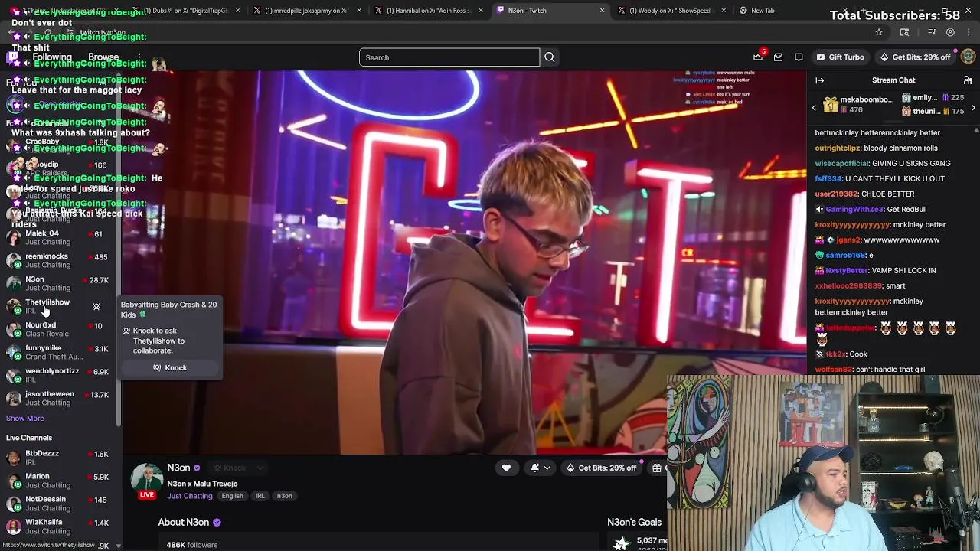
Task: Open notification bell dropdown under video
Action: [541, 468]
